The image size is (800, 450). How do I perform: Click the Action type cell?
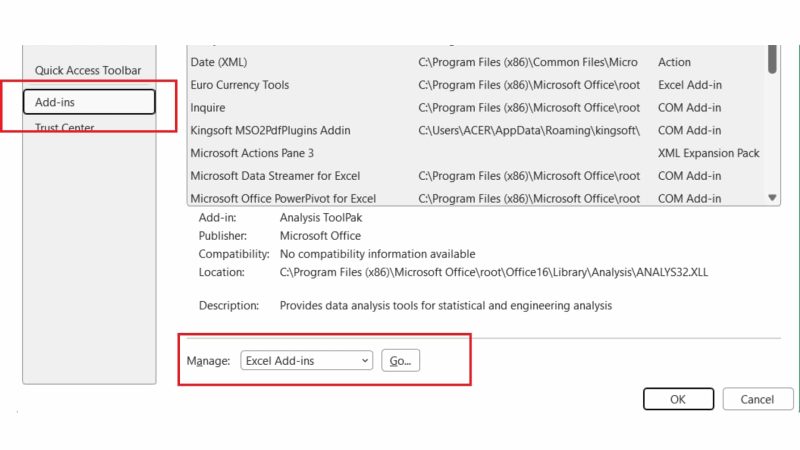pos(674,62)
